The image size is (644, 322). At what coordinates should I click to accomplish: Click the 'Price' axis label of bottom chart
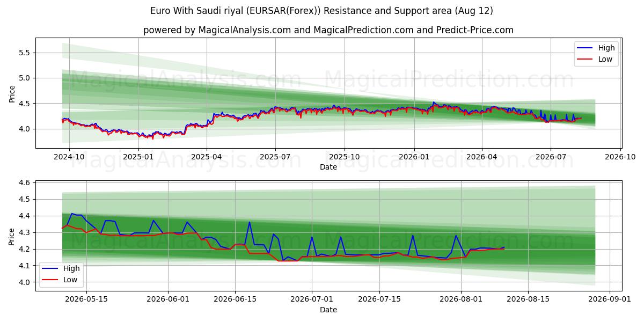[12, 236]
